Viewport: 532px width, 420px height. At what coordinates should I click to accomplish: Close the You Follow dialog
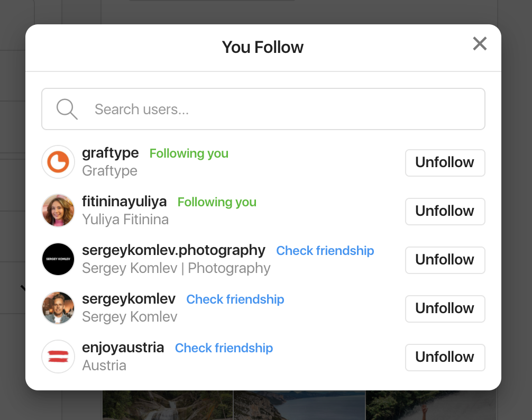[x=480, y=43]
